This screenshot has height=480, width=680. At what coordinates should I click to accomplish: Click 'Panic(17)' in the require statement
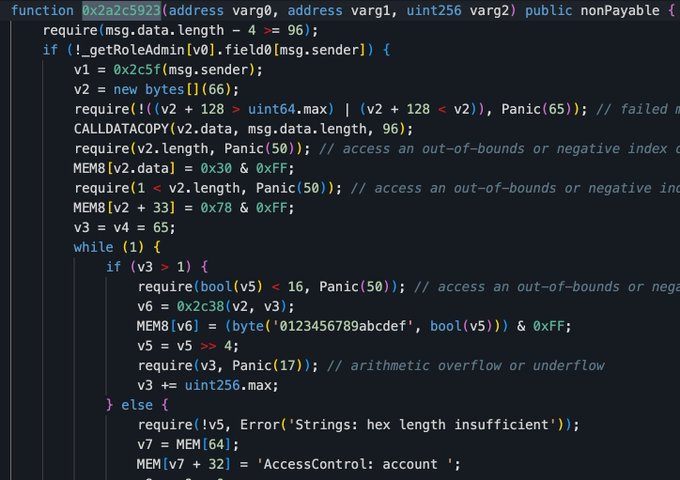tap(267, 366)
